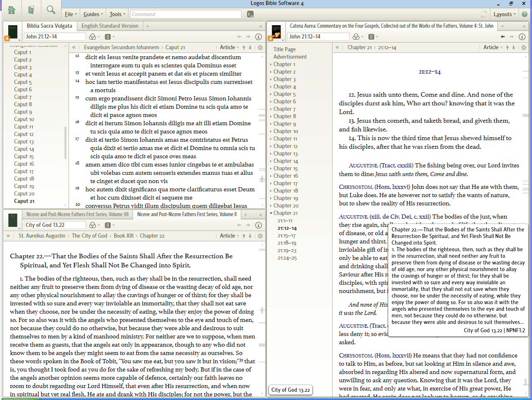Open the Guides menu
The width and height of the screenshot is (532, 400).
(93, 14)
